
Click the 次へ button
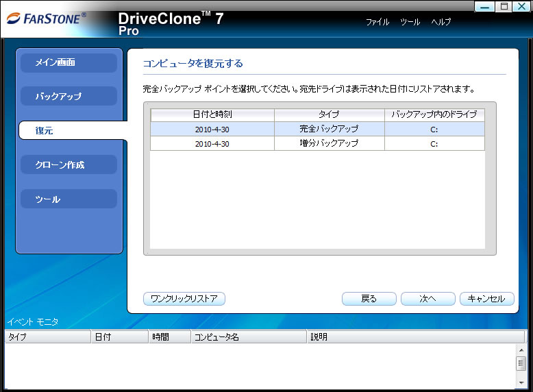pos(428,299)
